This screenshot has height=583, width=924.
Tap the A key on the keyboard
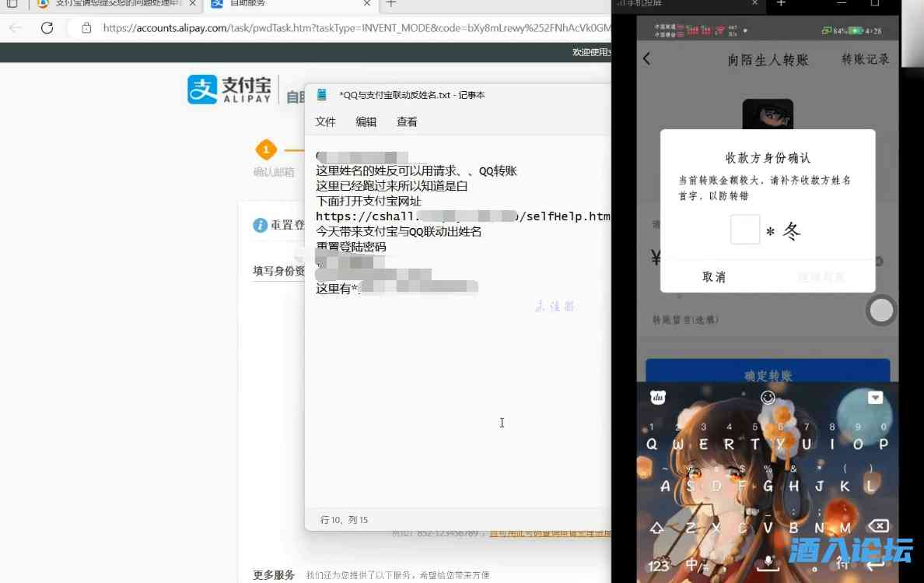(665, 486)
